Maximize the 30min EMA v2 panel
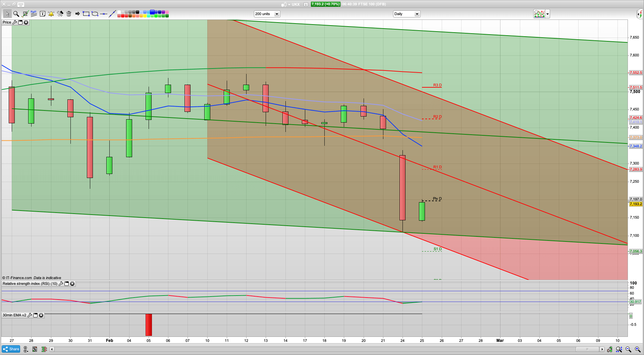The width and height of the screenshot is (644, 355). 35,315
